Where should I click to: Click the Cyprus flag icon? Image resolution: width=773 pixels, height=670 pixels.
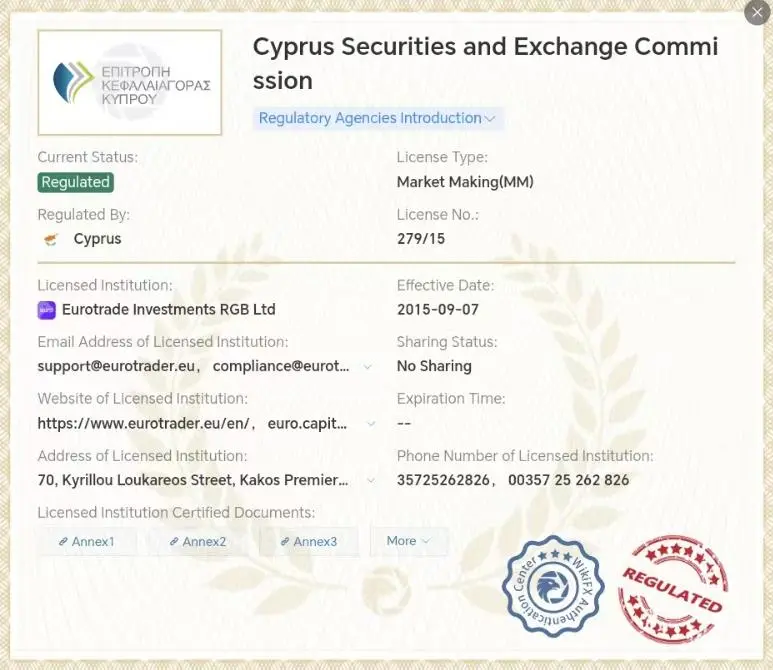(x=51, y=240)
